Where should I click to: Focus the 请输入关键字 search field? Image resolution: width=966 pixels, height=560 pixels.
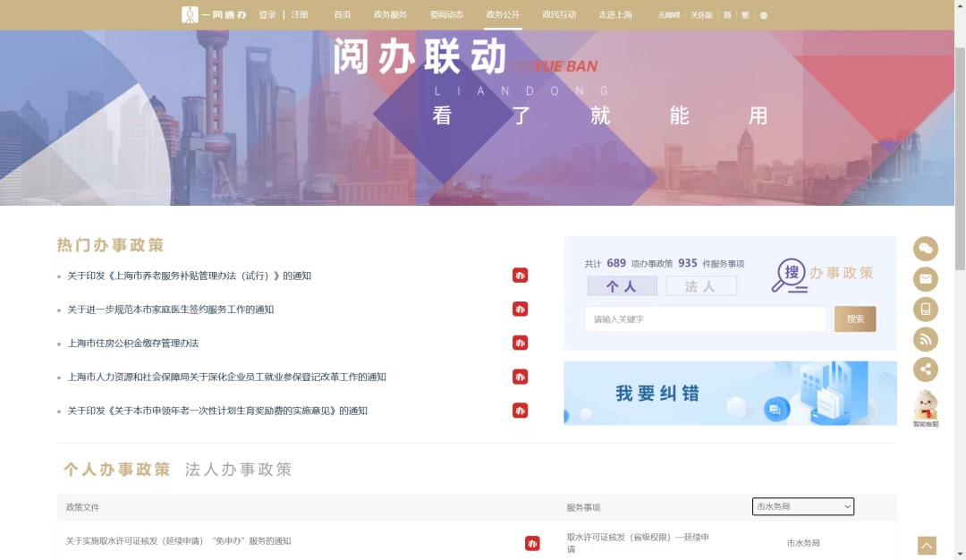click(706, 319)
